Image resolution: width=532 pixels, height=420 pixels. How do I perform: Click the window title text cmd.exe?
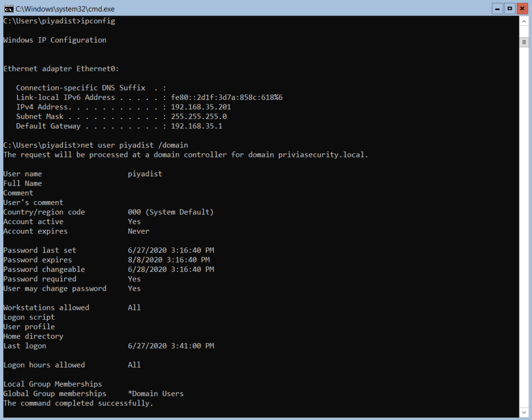pyautogui.click(x=65, y=9)
